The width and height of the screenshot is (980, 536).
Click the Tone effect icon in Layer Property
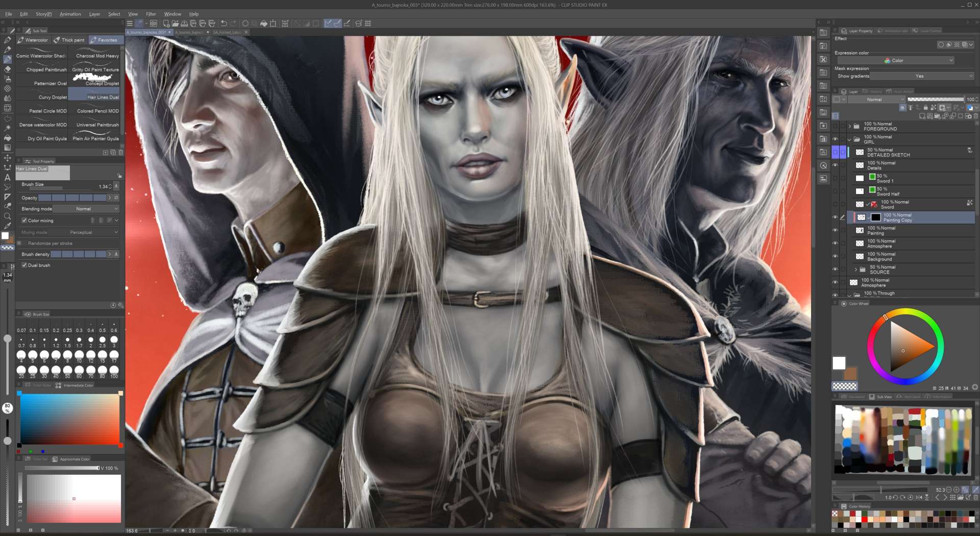[x=957, y=45]
